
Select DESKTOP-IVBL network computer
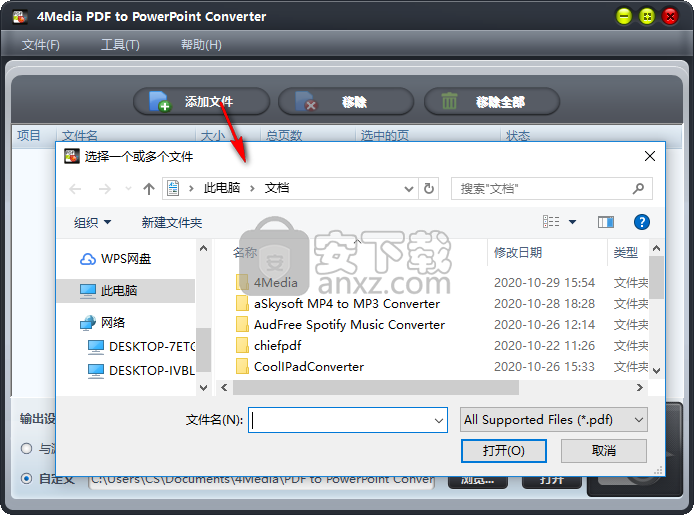[142, 370]
